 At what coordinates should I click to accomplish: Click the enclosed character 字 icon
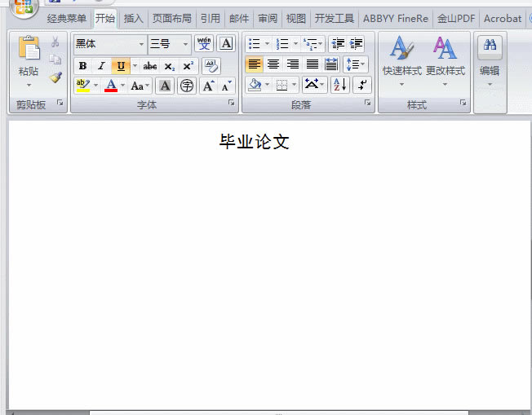coord(187,86)
